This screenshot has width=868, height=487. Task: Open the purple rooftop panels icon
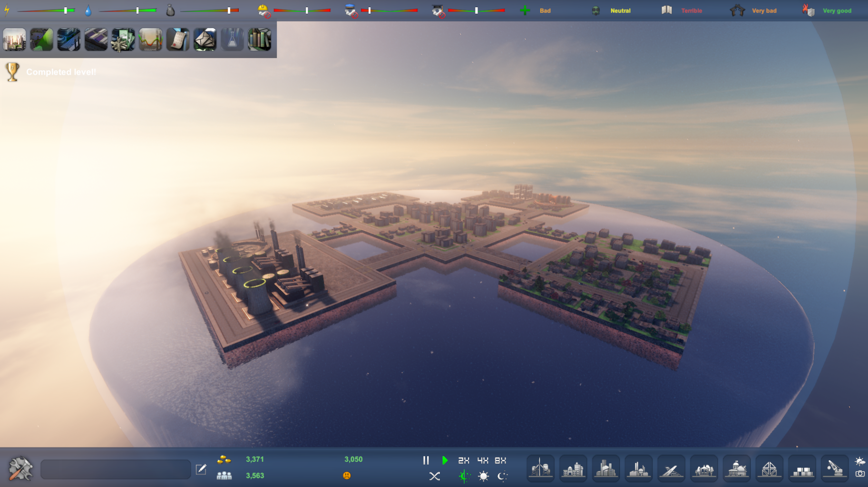coord(96,39)
